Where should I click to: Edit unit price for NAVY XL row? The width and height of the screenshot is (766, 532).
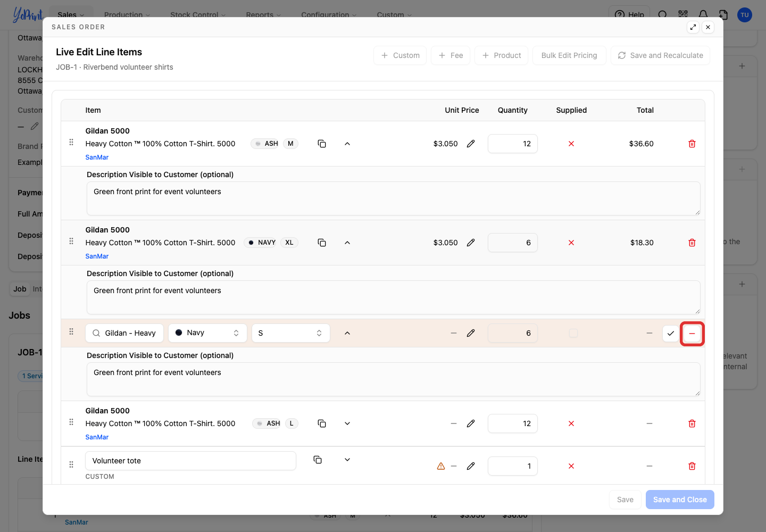click(x=471, y=243)
